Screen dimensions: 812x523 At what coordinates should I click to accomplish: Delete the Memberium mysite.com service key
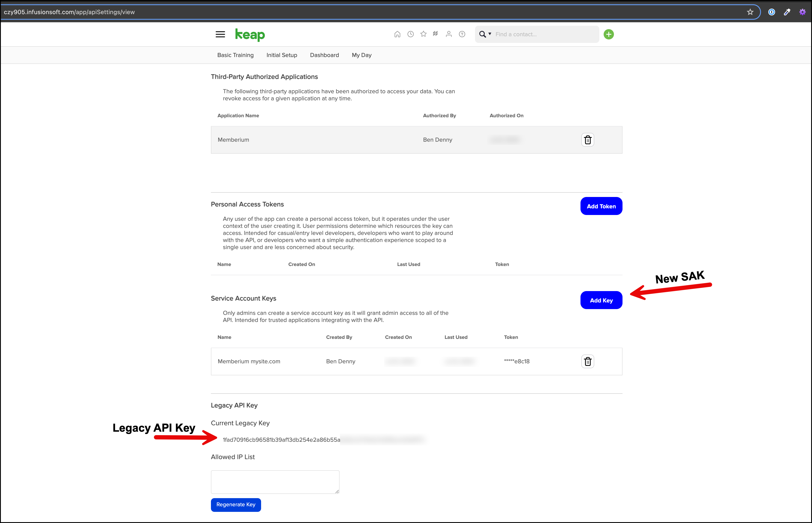(x=588, y=361)
